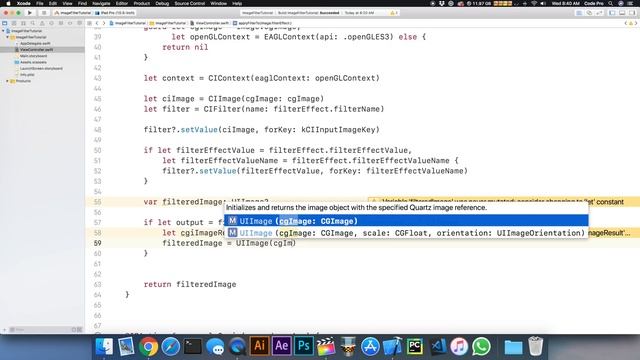The height and width of the screenshot is (360, 640).
Task: Select the Assistant editor button
Action: (589, 13)
